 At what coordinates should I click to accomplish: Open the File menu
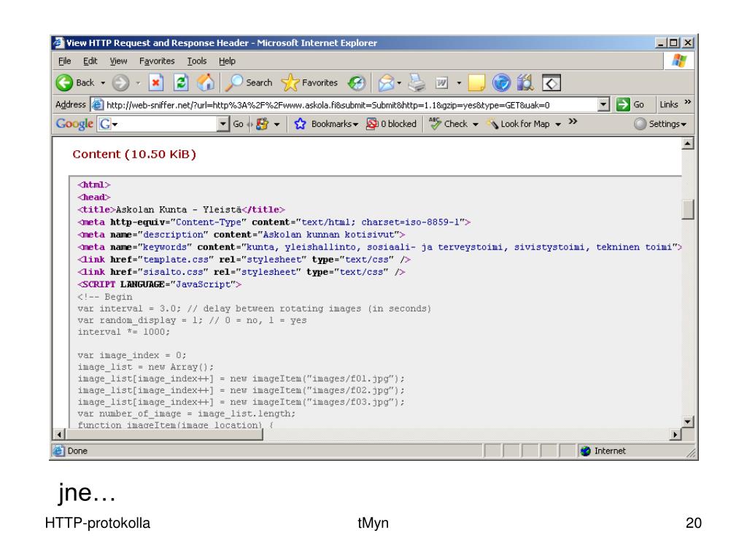pos(65,61)
